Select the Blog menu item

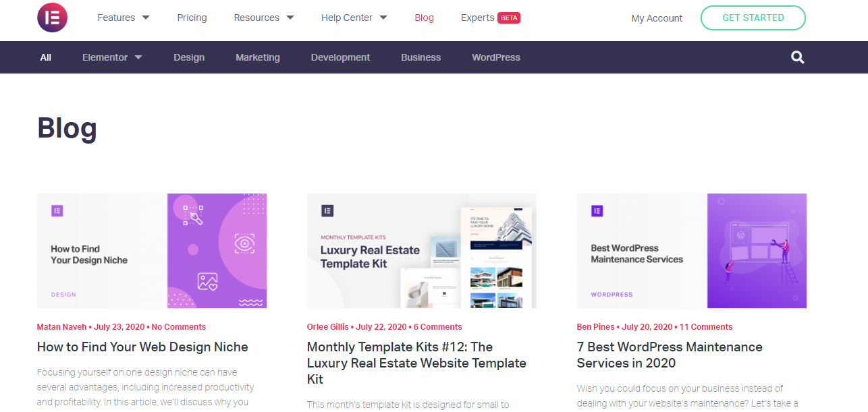424,18
